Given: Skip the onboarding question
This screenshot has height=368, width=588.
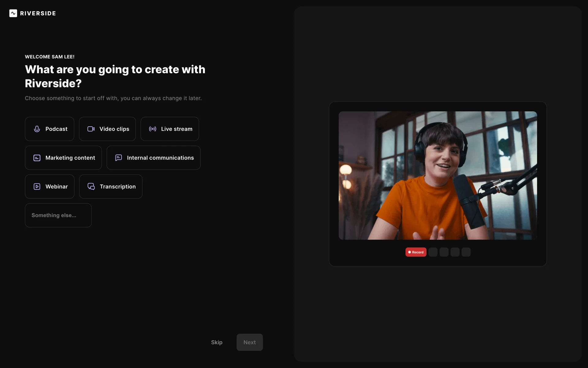Looking at the screenshot, I should pyautogui.click(x=217, y=342).
